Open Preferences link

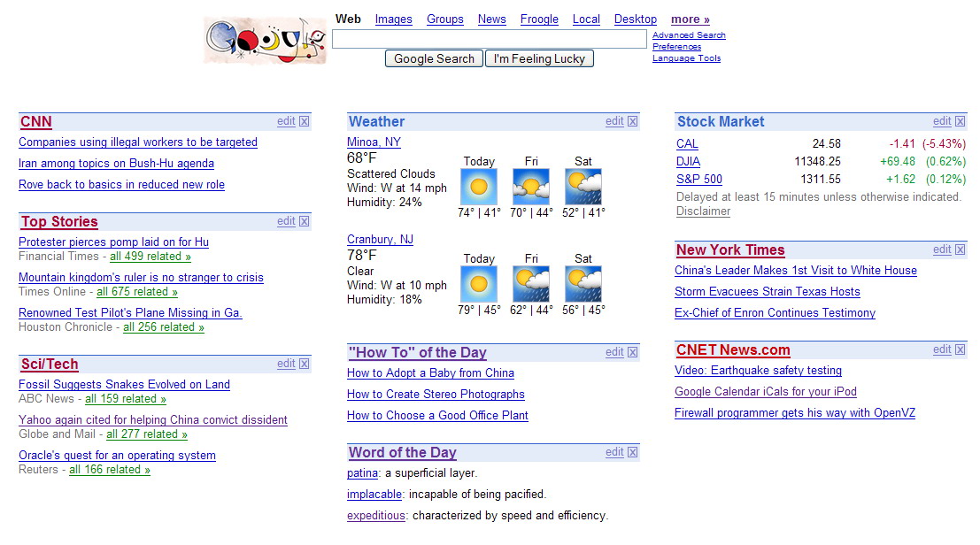[x=677, y=47]
